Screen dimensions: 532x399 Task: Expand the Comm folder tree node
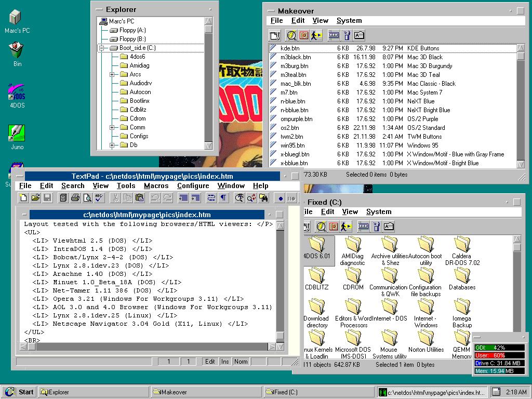point(112,127)
